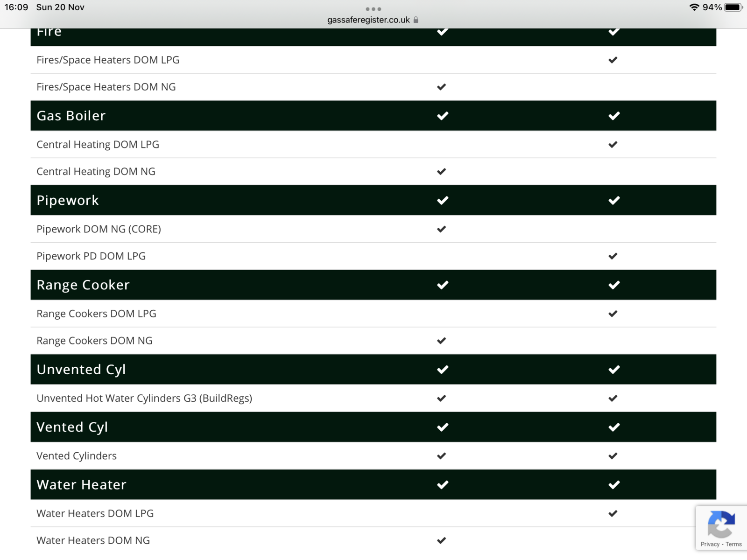Screen dimensions: 747x560
Task: Click the second-column checkmark in Pipework header
Action: click(614, 200)
